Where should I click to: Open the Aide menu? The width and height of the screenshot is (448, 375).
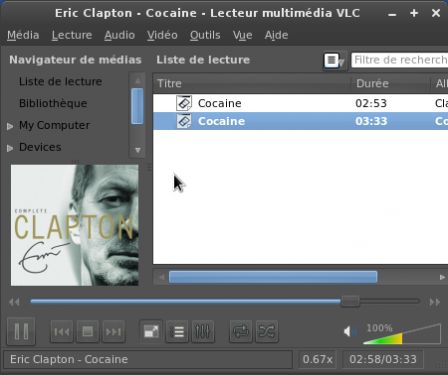pos(276,35)
